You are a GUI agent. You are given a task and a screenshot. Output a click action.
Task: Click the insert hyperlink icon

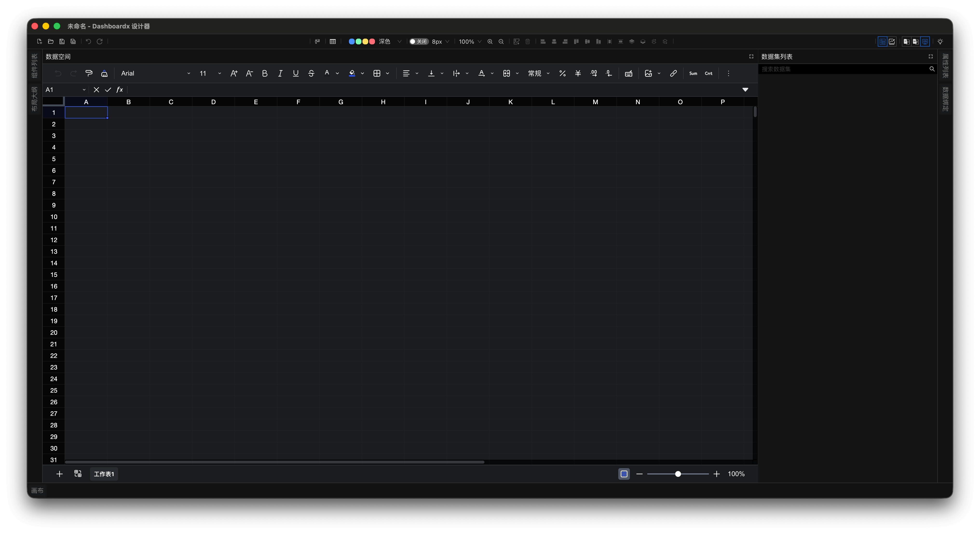673,74
